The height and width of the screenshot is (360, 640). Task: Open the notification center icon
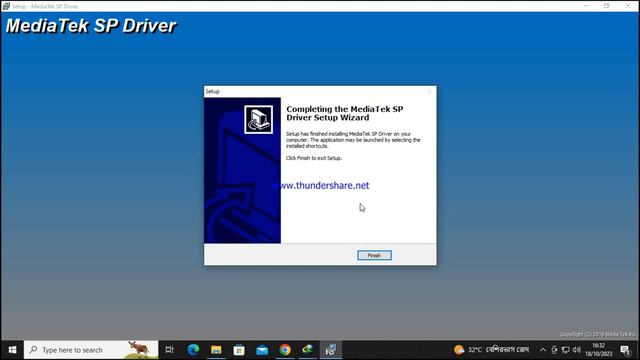(x=625, y=350)
